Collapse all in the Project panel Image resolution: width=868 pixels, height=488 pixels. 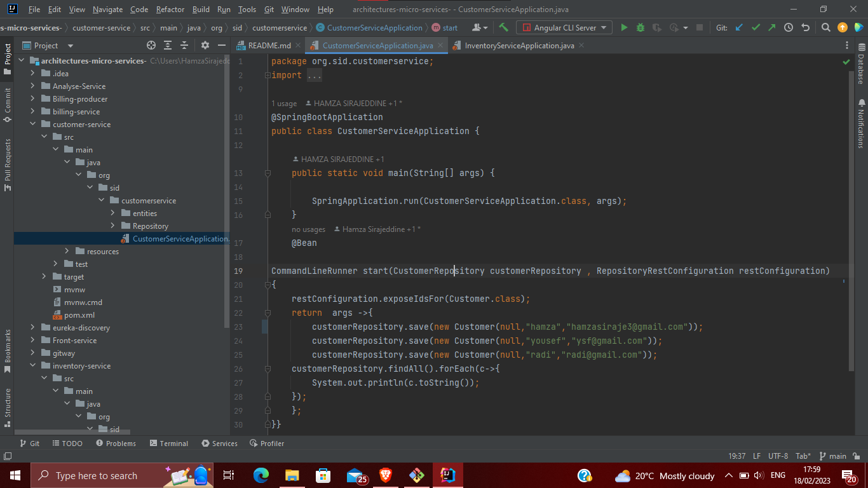184,45
